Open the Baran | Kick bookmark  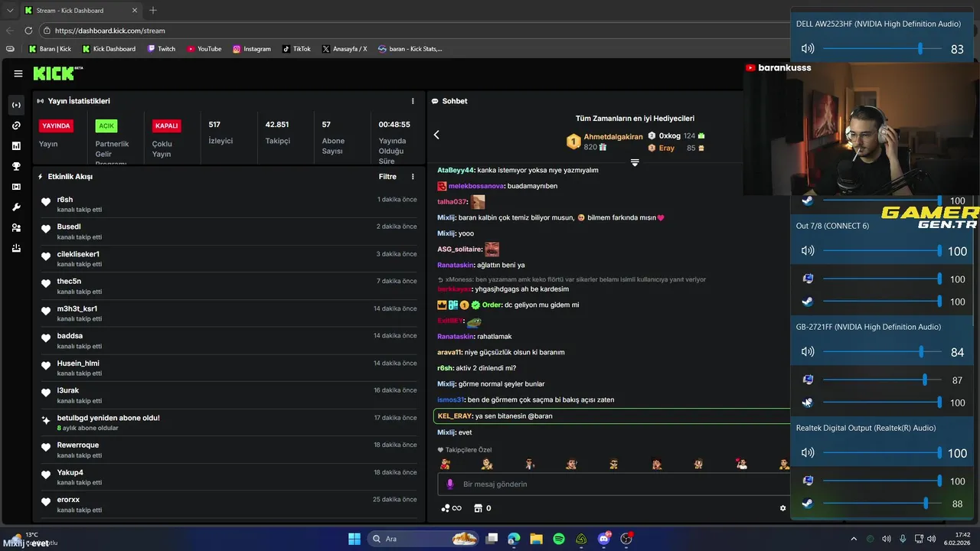click(50, 49)
